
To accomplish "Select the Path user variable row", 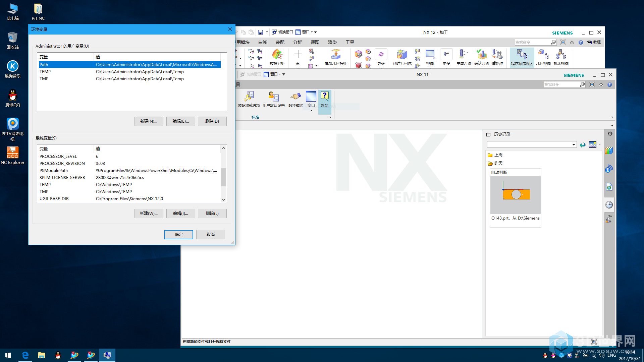I will coord(129,65).
